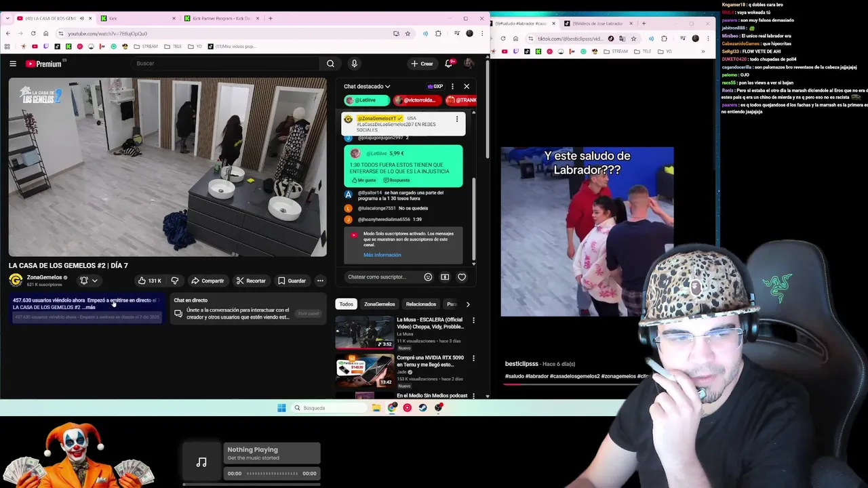Screen dimensions: 868x488
Task: Open Chrome menu in TikTok window
Action: 708,39
